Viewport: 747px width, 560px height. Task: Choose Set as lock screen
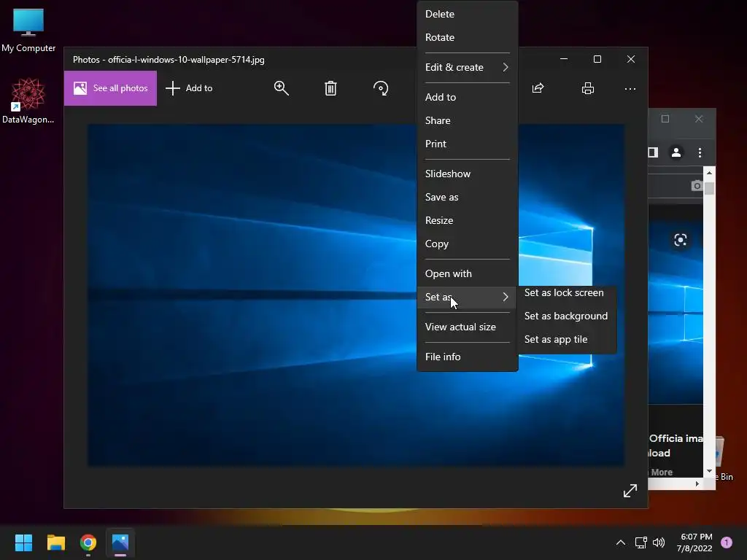point(566,293)
